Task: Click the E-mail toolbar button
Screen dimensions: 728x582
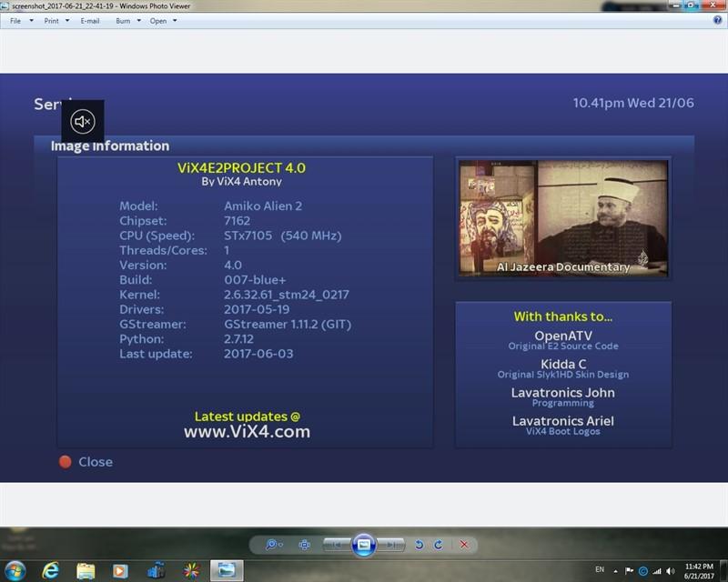Action: [89, 21]
